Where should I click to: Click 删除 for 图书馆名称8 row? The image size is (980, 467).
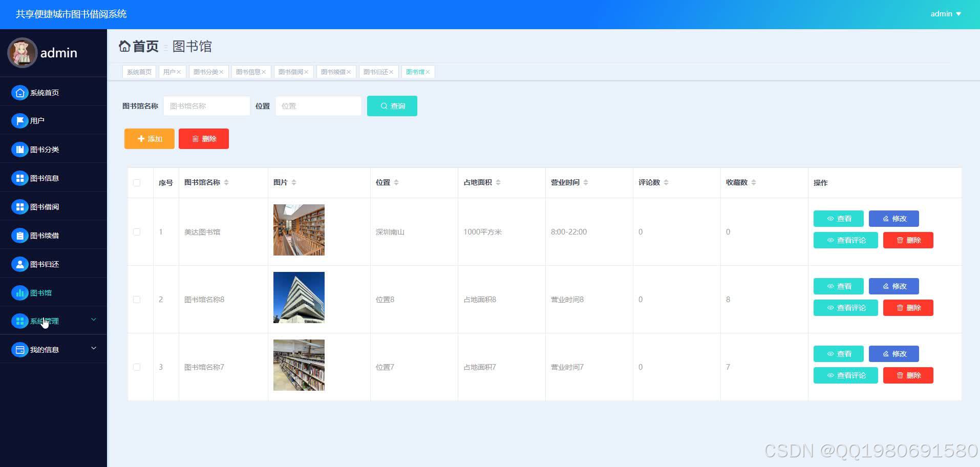pos(908,308)
